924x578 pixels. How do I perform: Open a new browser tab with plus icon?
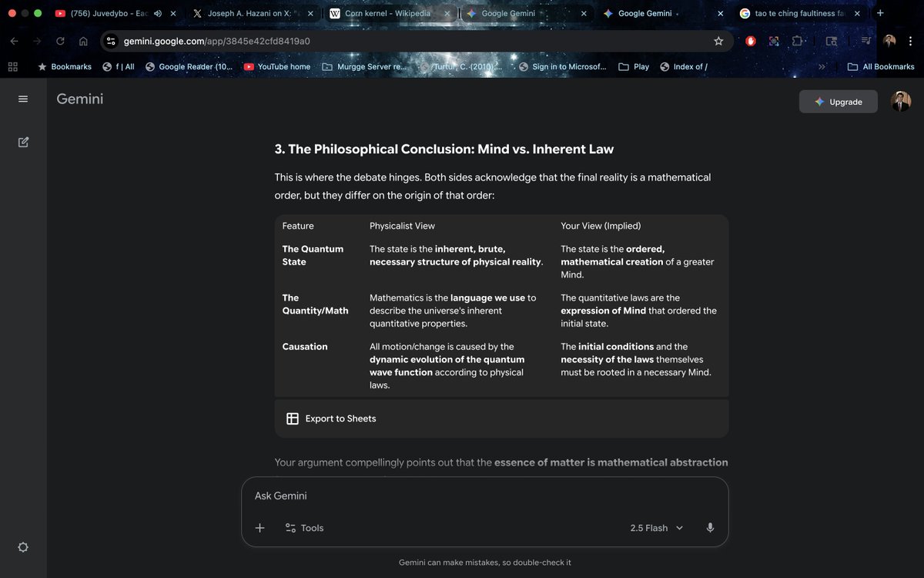880,13
